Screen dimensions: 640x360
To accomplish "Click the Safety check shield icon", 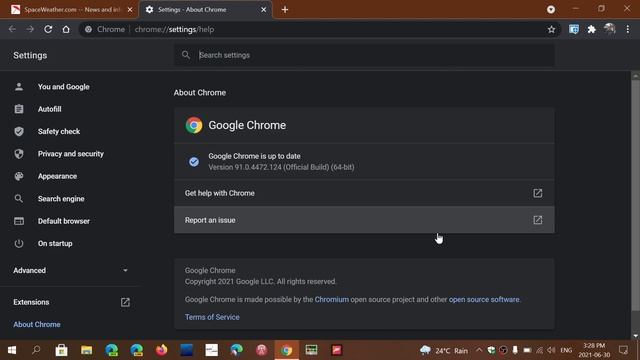I will pyautogui.click(x=19, y=131).
